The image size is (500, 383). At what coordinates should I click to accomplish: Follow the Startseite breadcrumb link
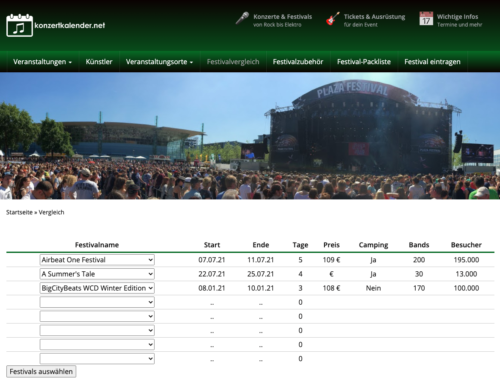click(19, 212)
